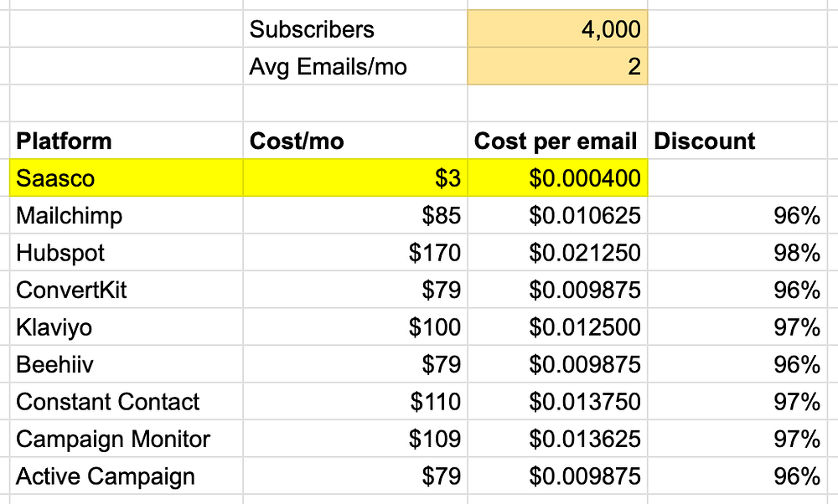This screenshot has height=504, width=838.
Task: Select ConvertKit's $0.009875 cost per email
Action: (557, 290)
